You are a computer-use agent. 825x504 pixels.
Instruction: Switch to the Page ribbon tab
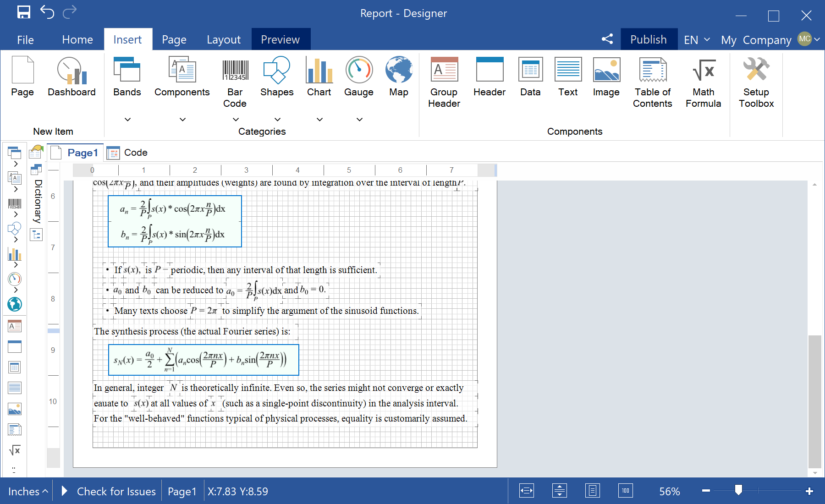(174, 40)
